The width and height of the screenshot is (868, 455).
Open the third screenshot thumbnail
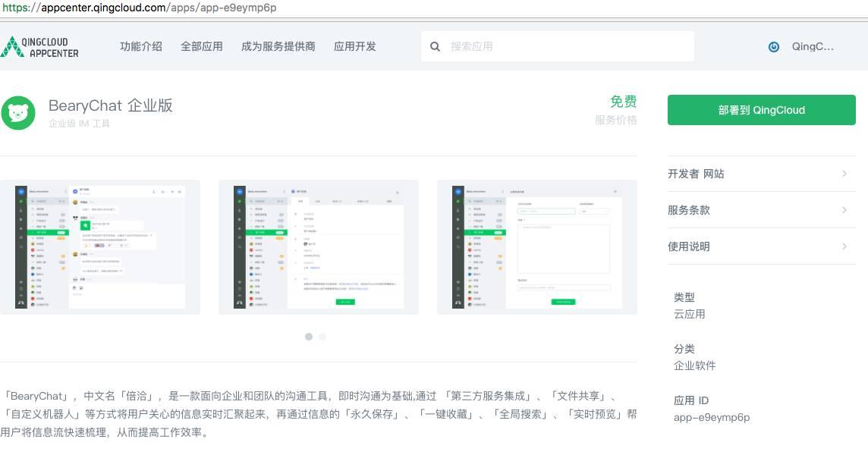click(x=537, y=247)
